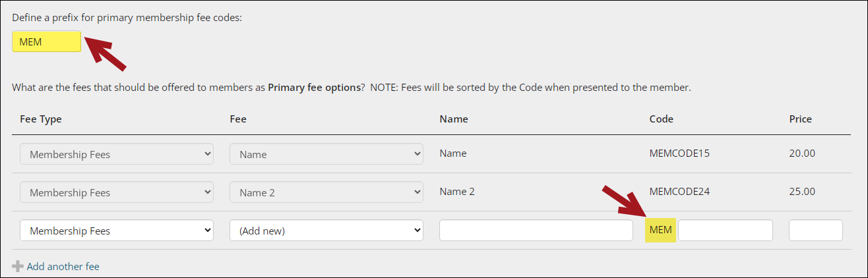Open the Fee dropdown showing Name
The width and height of the screenshot is (868, 278).
(326, 154)
